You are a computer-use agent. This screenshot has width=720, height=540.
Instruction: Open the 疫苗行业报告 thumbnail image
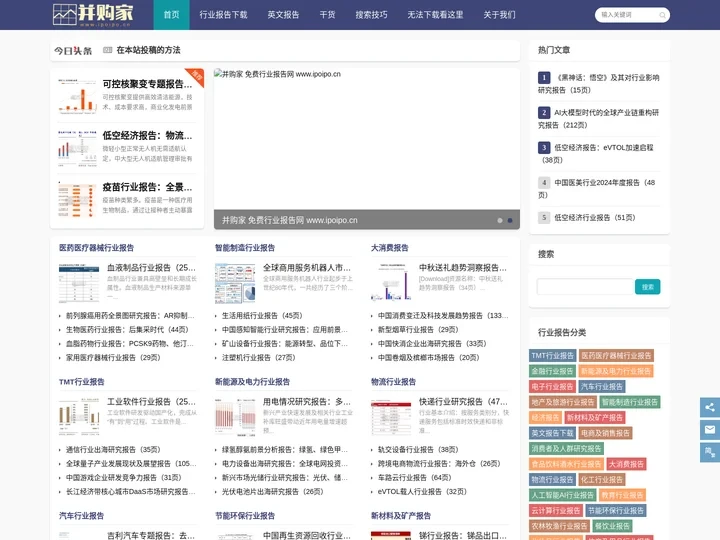78,200
